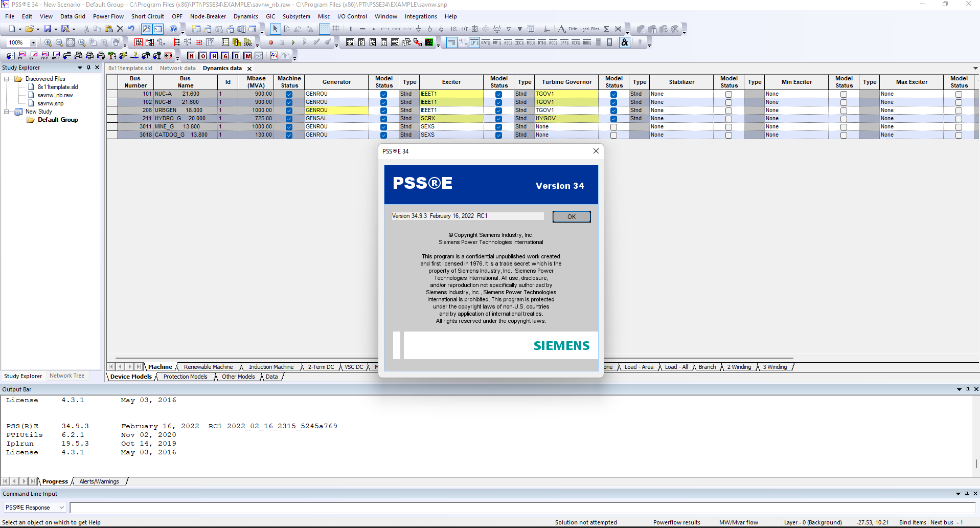Click the M solution icon
Viewport: 980px width, 528px height.
[x=247, y=56]
